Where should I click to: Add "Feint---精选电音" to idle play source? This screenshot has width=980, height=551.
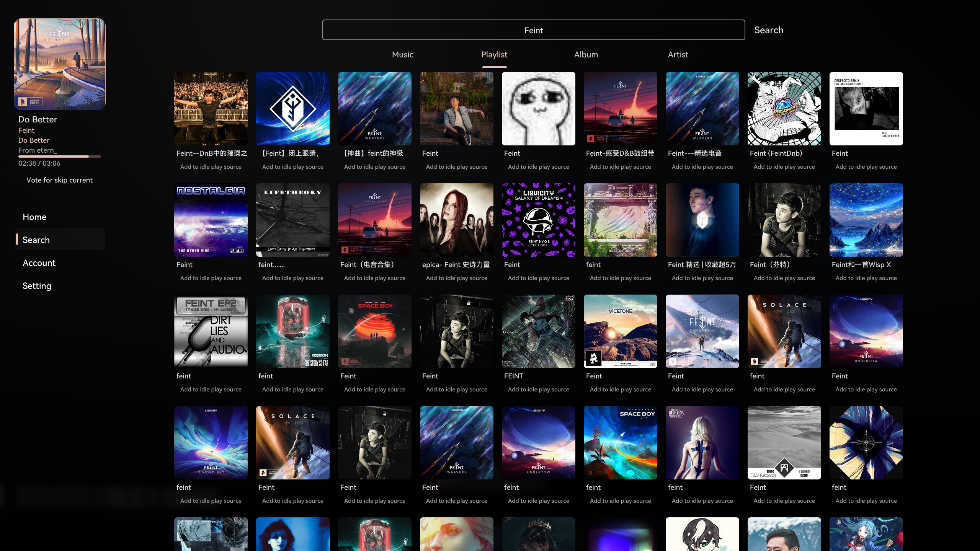702,167
